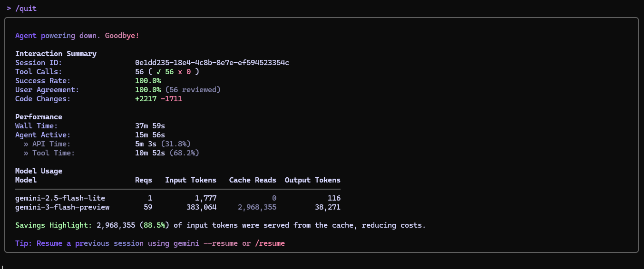644x269 pixels.
Task: Click the Session ID value string
Action: tap(212, 63)
